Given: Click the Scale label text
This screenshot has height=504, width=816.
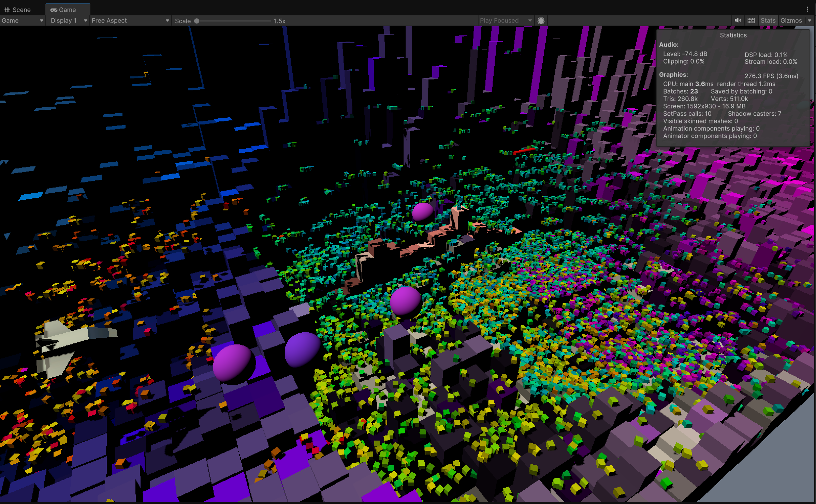Looking at the screenshot, I should click(183, 21).
